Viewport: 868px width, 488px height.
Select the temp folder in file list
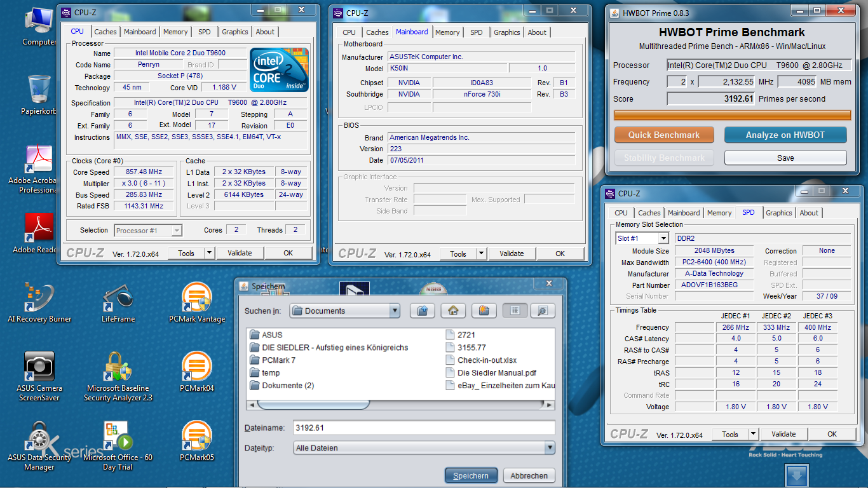(265, 373)
